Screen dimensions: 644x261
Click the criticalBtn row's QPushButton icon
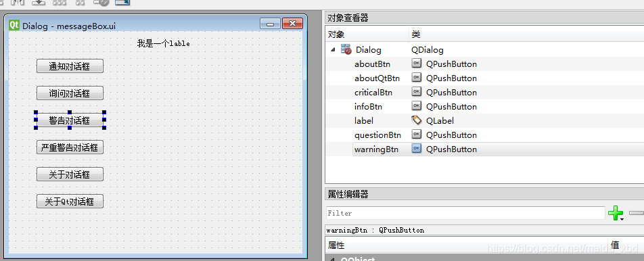pos(417,92)
